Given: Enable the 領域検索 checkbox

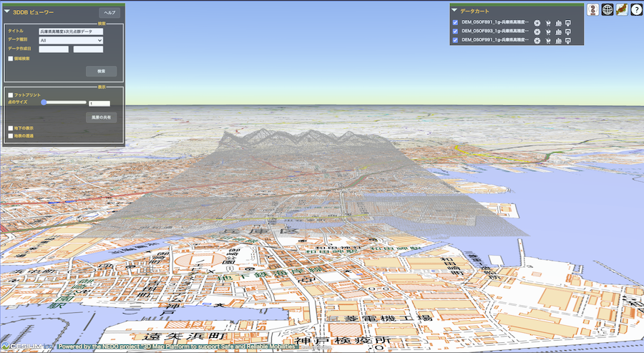Looking at the screenshot, I should click(x=10, y=58).
